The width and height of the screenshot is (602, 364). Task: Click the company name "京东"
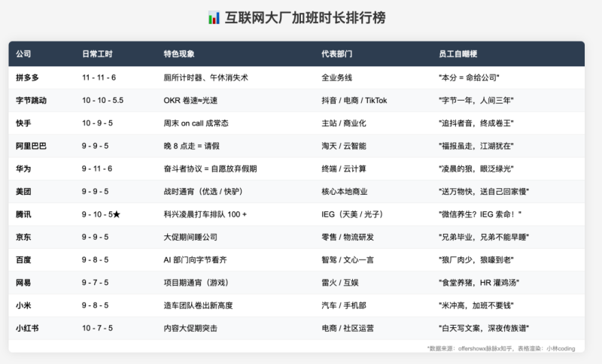pyautogui.click(x=23, y=237)
